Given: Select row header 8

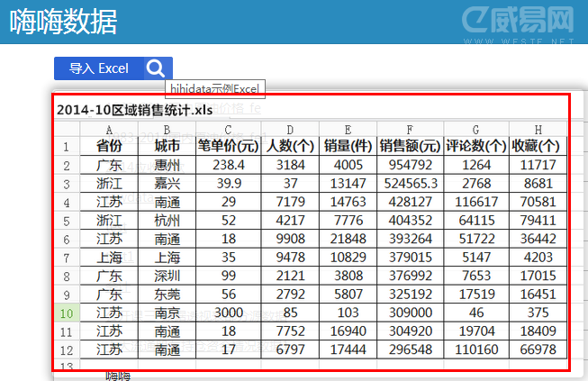Looking at the screenshot, I should tap(67, 276).
